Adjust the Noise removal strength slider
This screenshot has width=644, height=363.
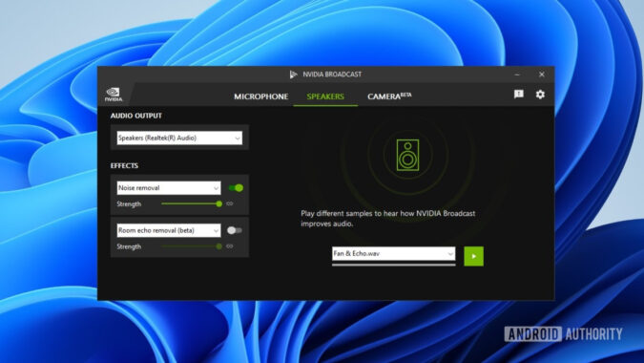[x=192, y=203]
